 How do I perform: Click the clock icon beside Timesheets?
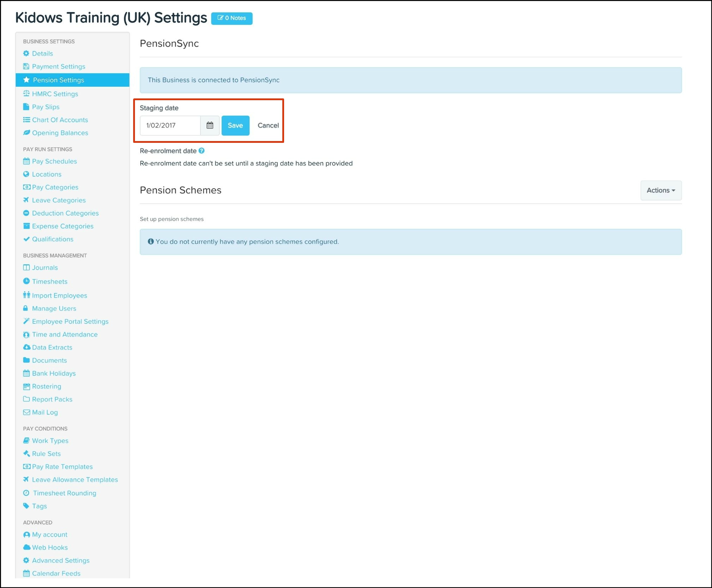26,281
